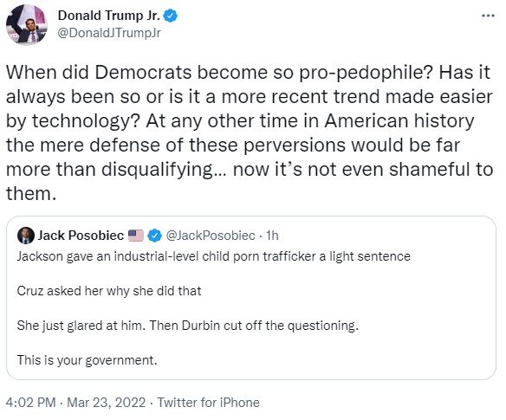
Task: Click the blue verified badge beside Donald Trump Jr.
Action: pyautogui.click(x=171, y=16)
